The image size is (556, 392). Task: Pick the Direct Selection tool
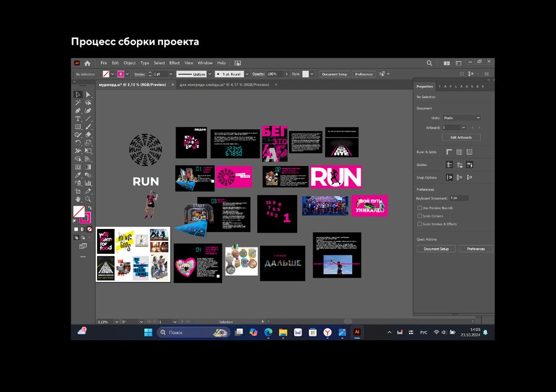point(88,94)
